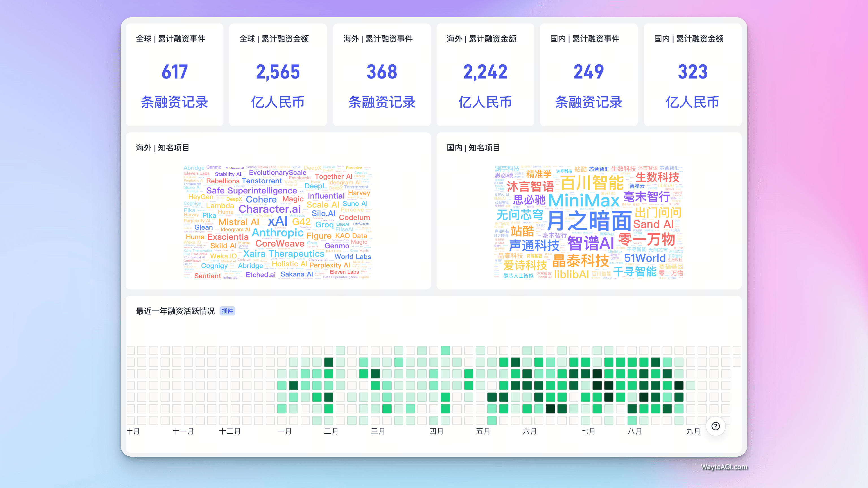Click liblibAI in the domestic word cloud
This screenshot has width=868, height=488.
pyautogui.click(x=572, y=274)
